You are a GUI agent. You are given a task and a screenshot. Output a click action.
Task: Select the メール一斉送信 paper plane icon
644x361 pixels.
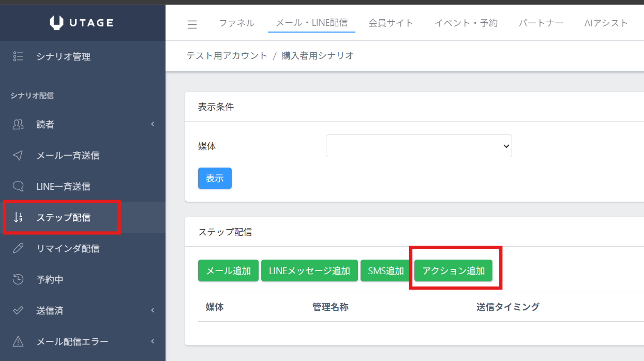[18, 155]
